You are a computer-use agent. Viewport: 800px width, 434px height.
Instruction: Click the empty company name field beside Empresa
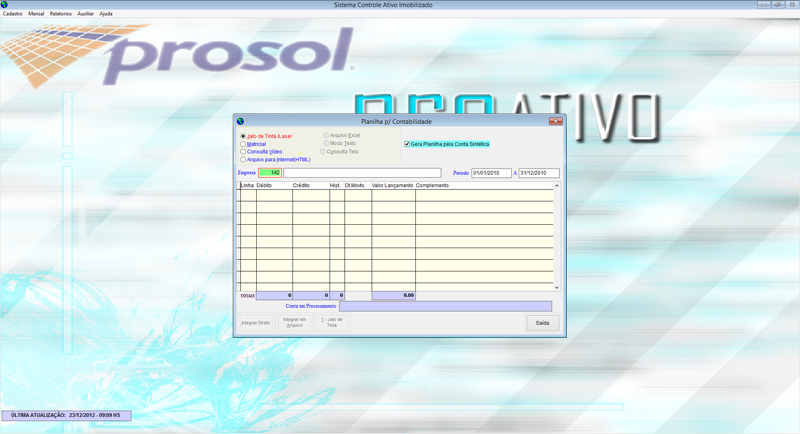[362, 173]
